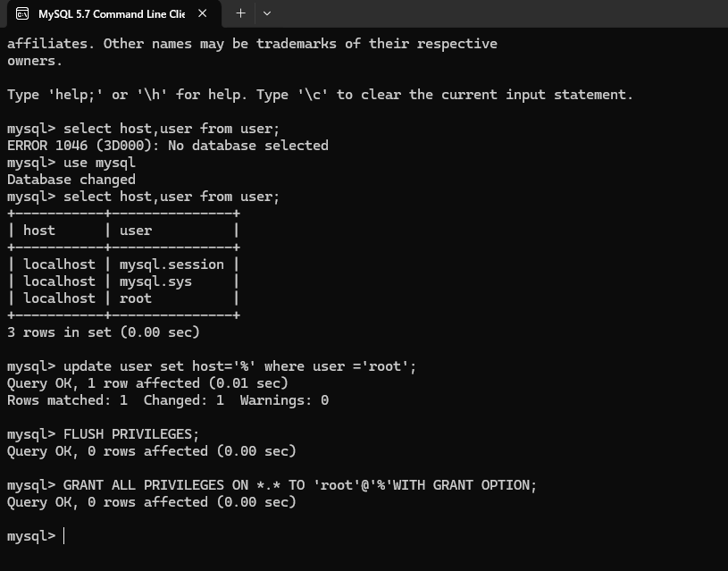
Task: Click the '3 rows in set' result text
Action: pyautogui.click(x=103, y=332)
